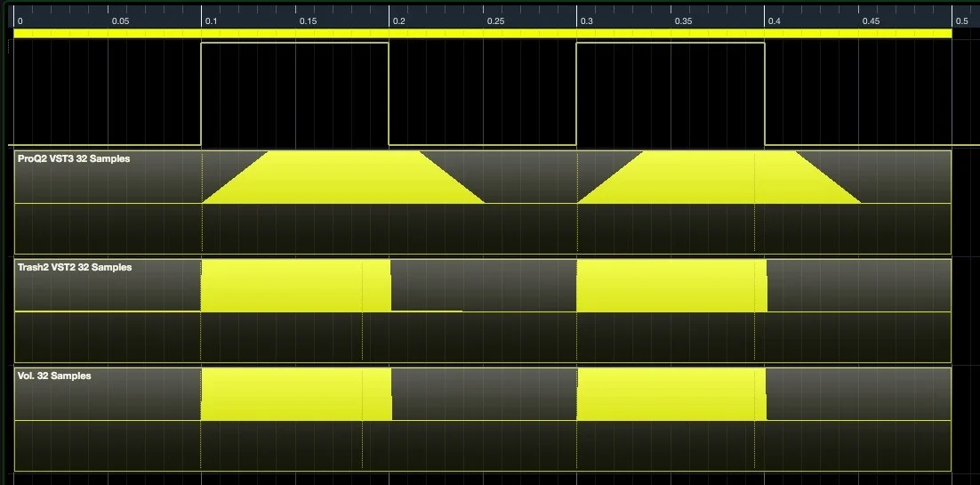Click the yellow range bar below the ruler
The image size is (980, 485).
(x=483, y=33)
